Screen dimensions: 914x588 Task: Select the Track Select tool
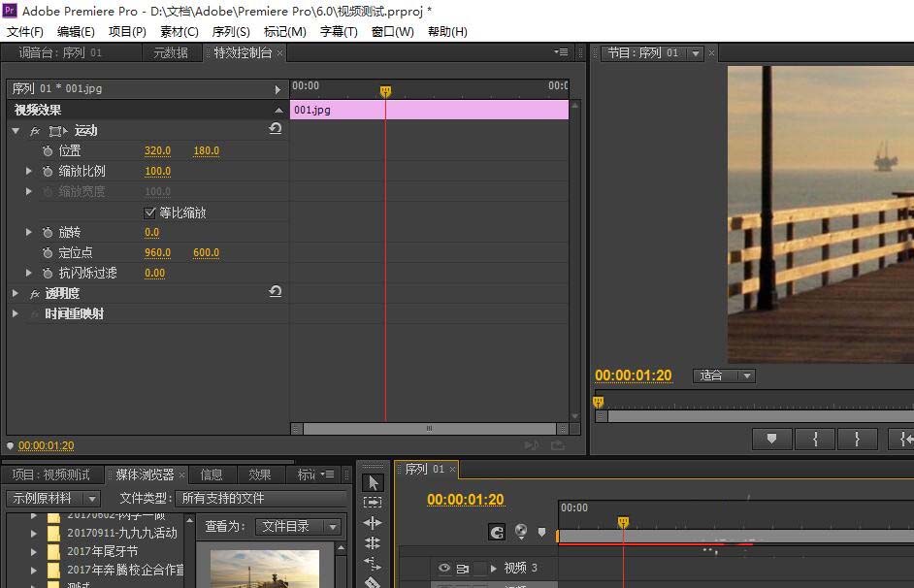point(374,502)
